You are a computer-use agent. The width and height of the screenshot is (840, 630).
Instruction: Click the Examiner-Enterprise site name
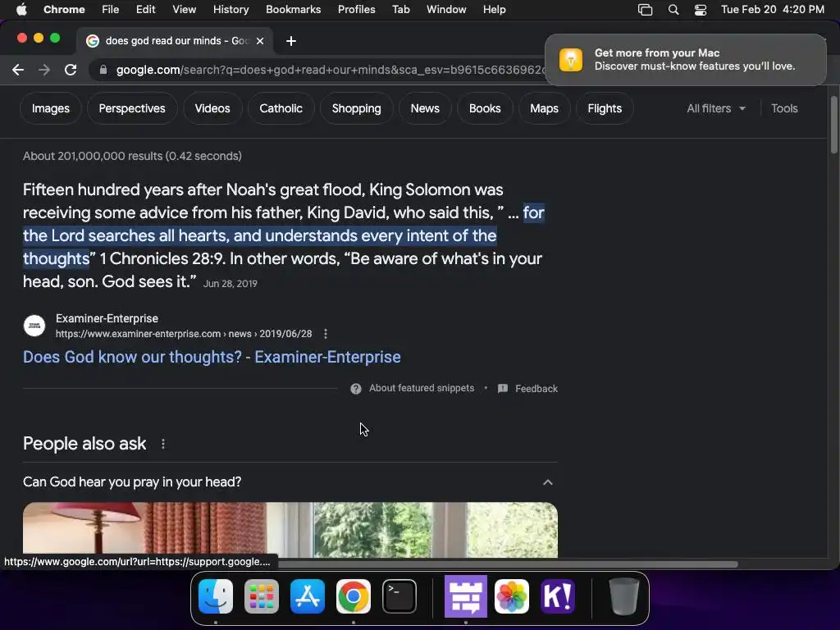(x=107, y=318)
